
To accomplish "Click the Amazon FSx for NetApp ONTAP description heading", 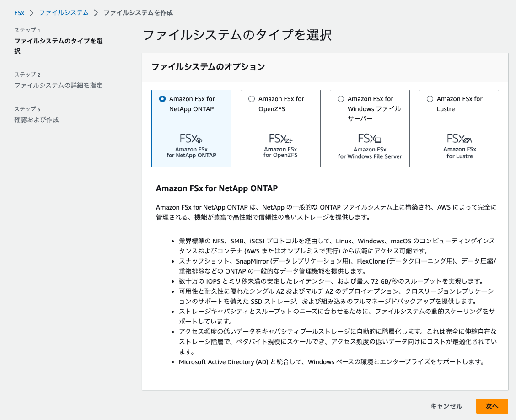I will click(x=216, y=188).
